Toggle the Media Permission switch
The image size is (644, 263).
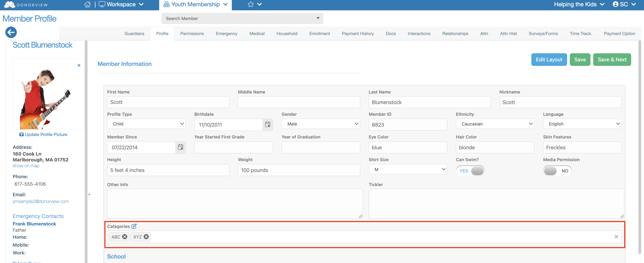(557, 171)
